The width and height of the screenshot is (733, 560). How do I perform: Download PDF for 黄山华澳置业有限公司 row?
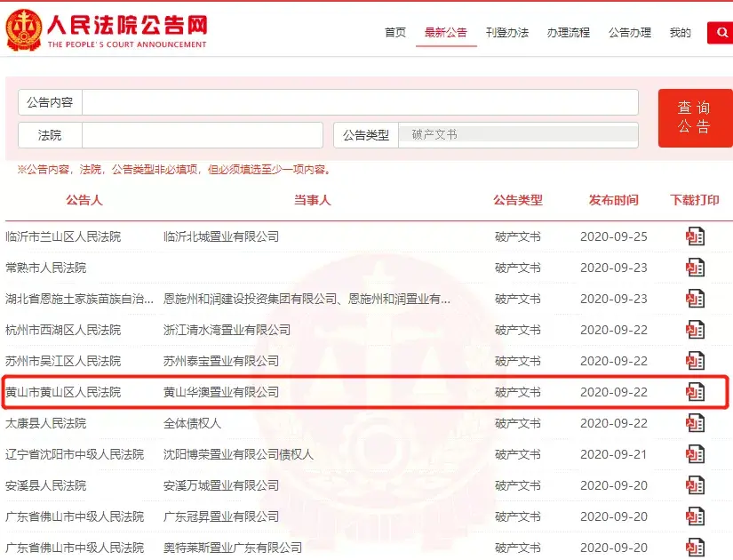(x=695, y=392)
